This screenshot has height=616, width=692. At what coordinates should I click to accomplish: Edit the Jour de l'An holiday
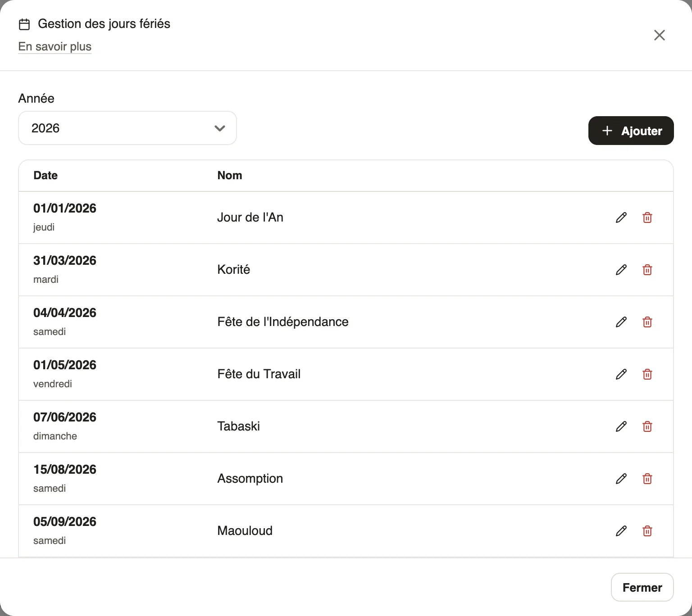click(x=621, y=217)
